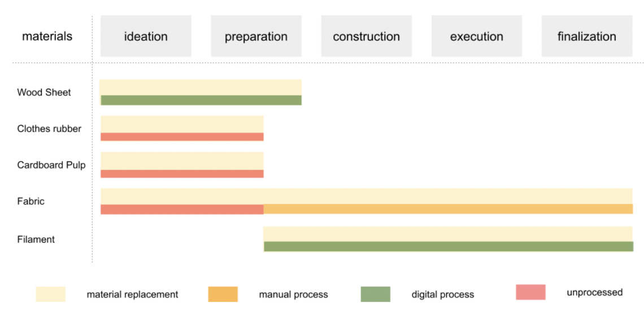Click the red unprocessed legend swatch
Viewport: 644px width, 324px height.
(x=530, y=292)
